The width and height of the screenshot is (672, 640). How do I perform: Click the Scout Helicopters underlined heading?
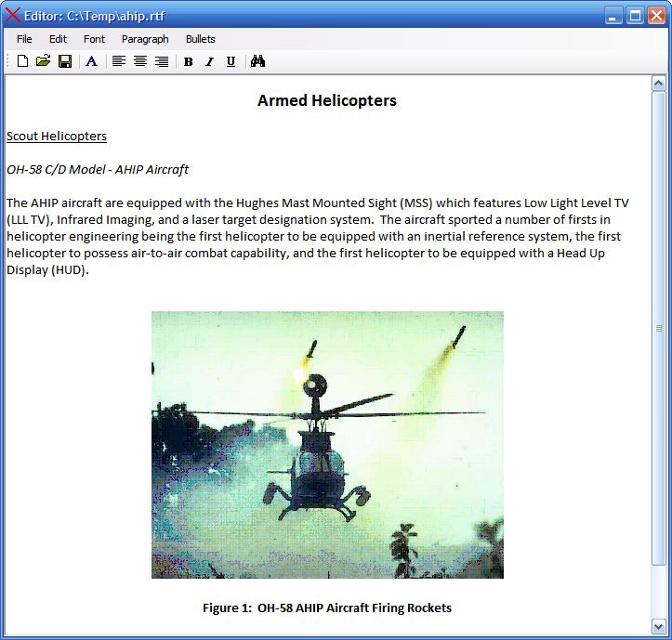57,137
